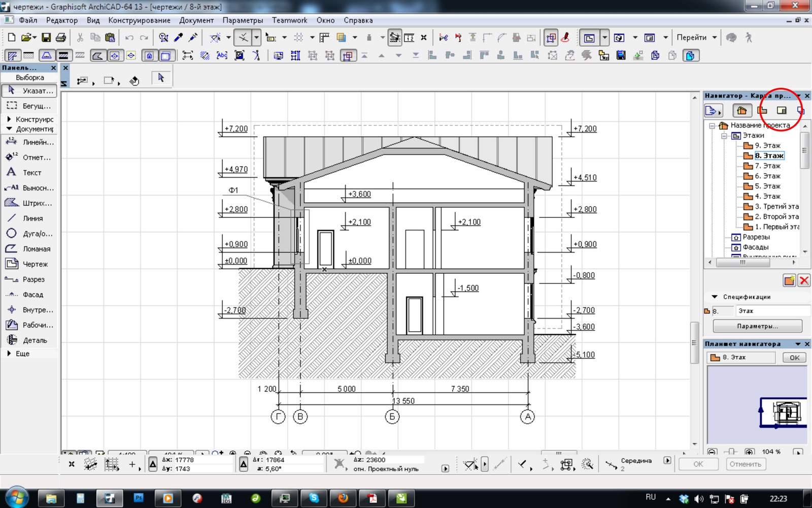Click the navigator zoom slider
Screen dimensions: 812x508
pyautogui.click(x=731, y=452)
